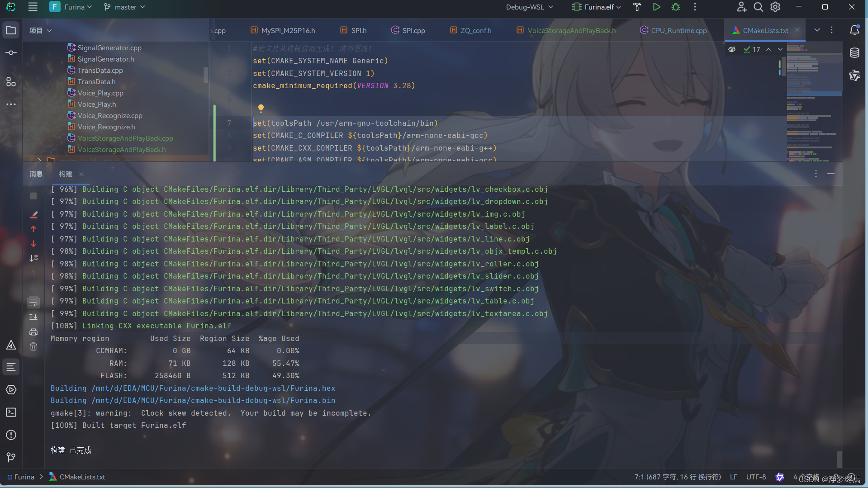Open Furina project dropdown
Viewport: 868px width, 488px height.
[71, 7]
